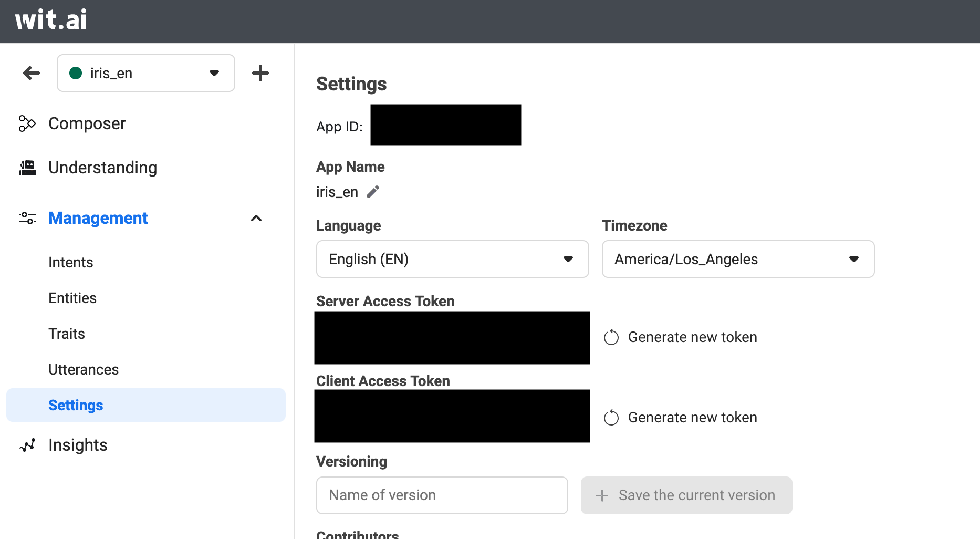Open the Timezone dropdown
This screenshot has width=980, height=539.
coord(738,259)
